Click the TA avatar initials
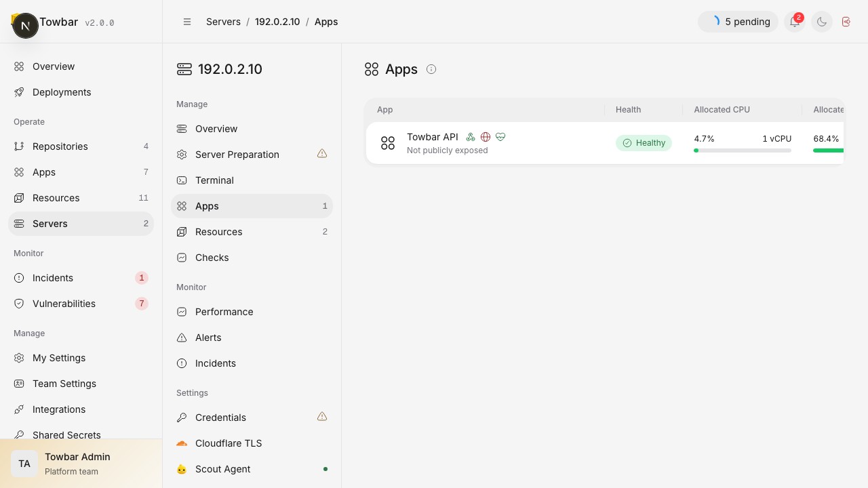The width and height of the screenshot is (868, 488). (x=24, y=464)
